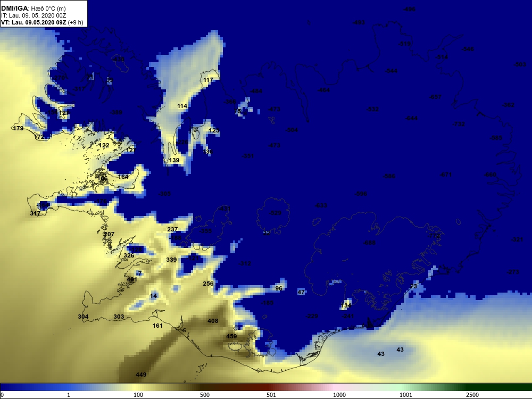Select the map value "172"
Viewport: 532px width, 399px height.
[x=39, y=136]
